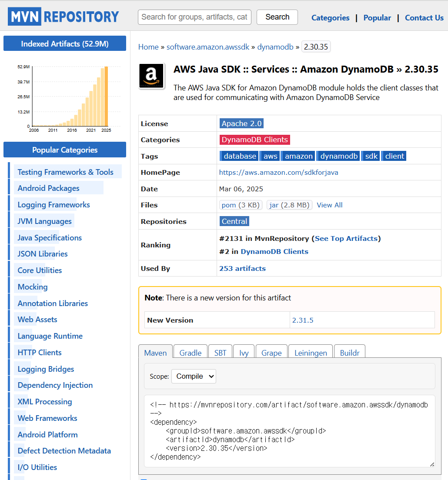Open the DynamoDB Clients category tag

pos(254,140)
